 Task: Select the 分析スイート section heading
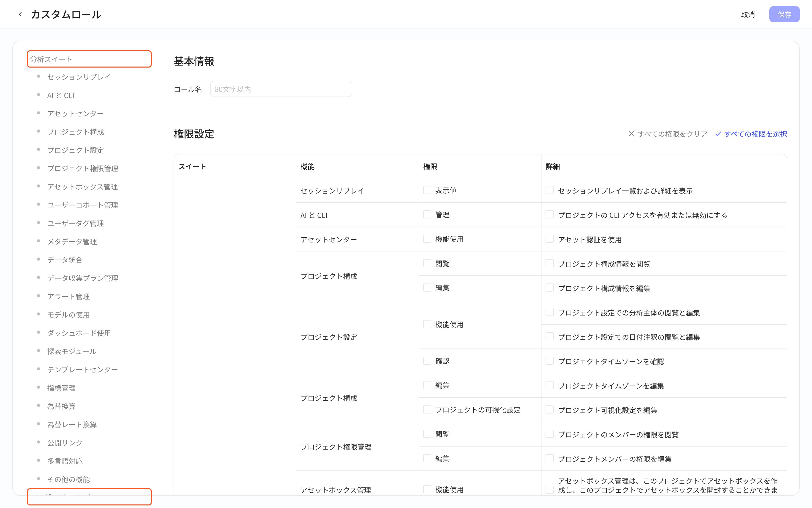coord(89,59)
